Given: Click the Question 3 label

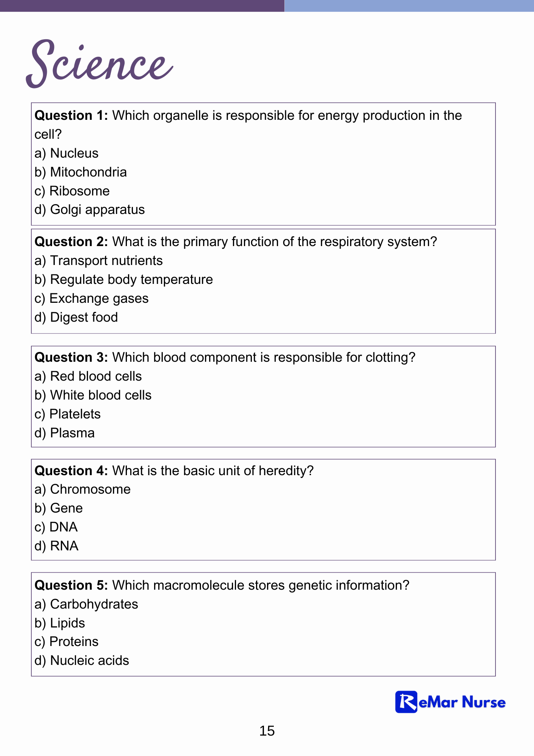Looking at the screenshot, I should [x=71, y=357].
